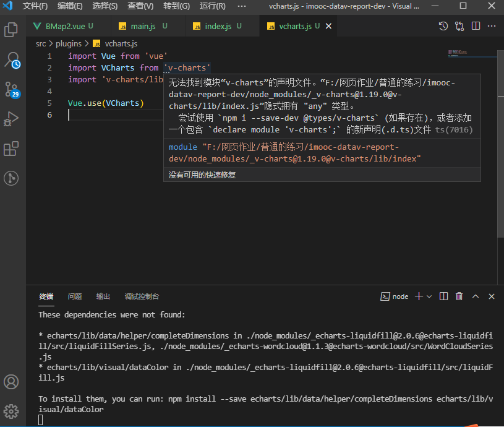The image size is (504, 427).
Task: Open the Run and Debug view
Action: (x=11, y=119)
